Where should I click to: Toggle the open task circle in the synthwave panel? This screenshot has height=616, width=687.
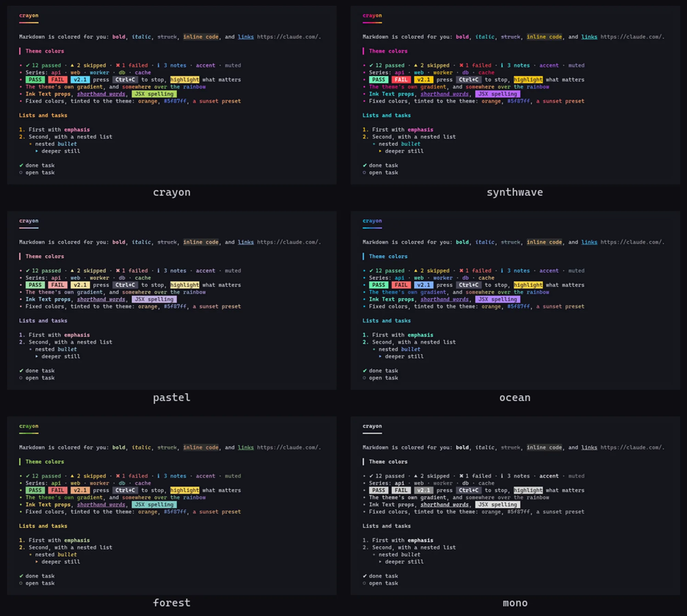click(x=364, y=172)
